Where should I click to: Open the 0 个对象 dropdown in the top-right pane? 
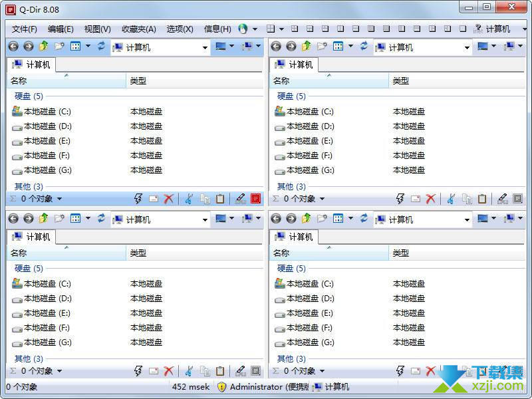coord(322,199)
